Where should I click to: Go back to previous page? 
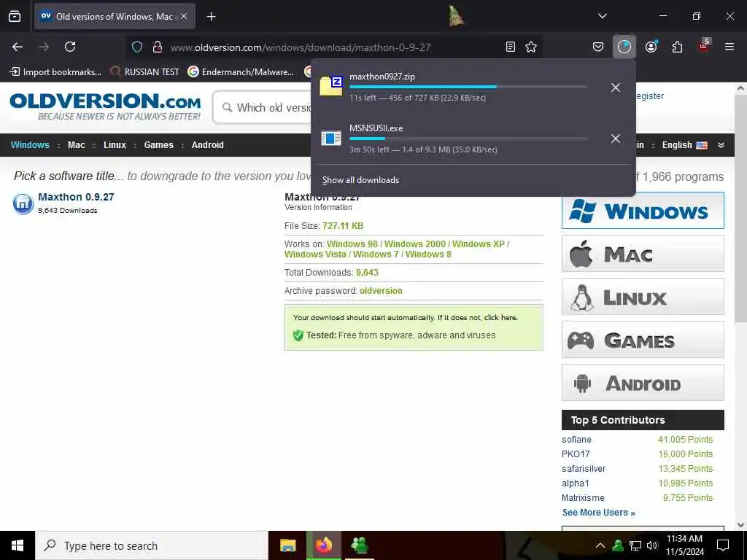click(18, 47)
